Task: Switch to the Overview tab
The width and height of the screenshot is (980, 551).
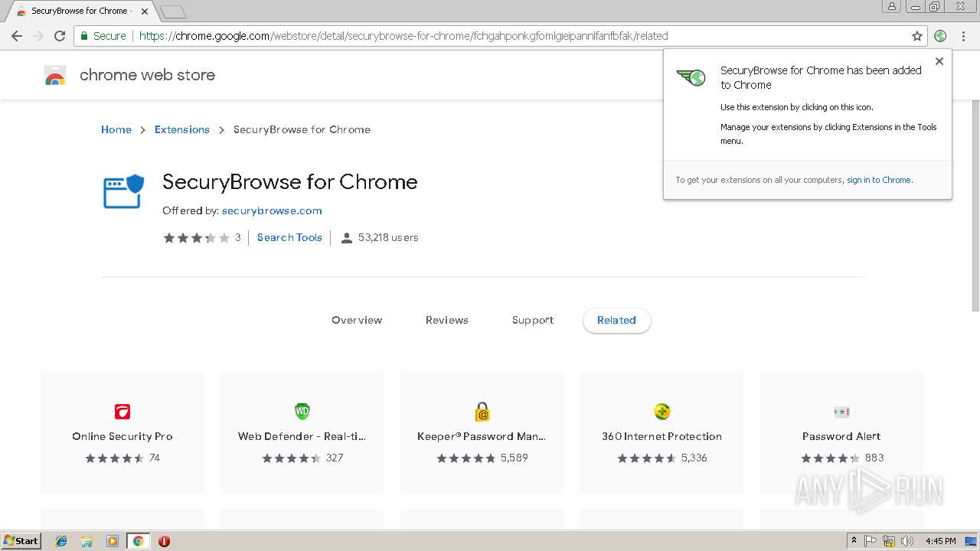Action: [357, 320]
